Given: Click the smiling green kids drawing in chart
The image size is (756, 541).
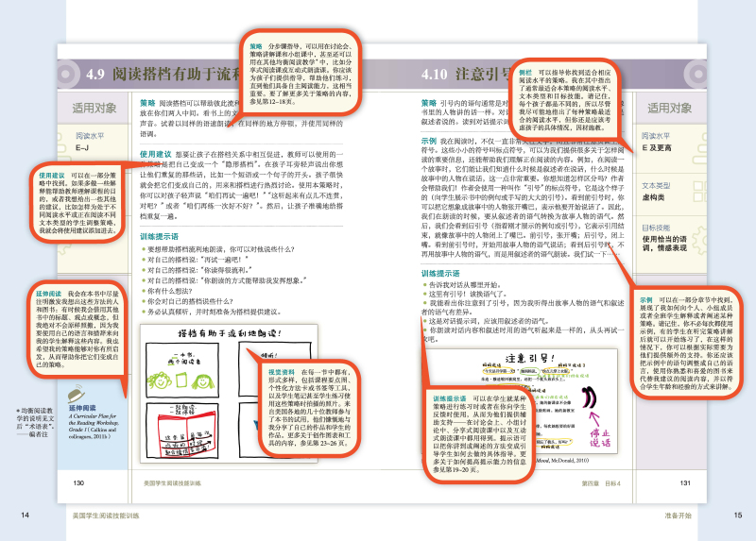Looking at the screenshot, I should 181,380.
